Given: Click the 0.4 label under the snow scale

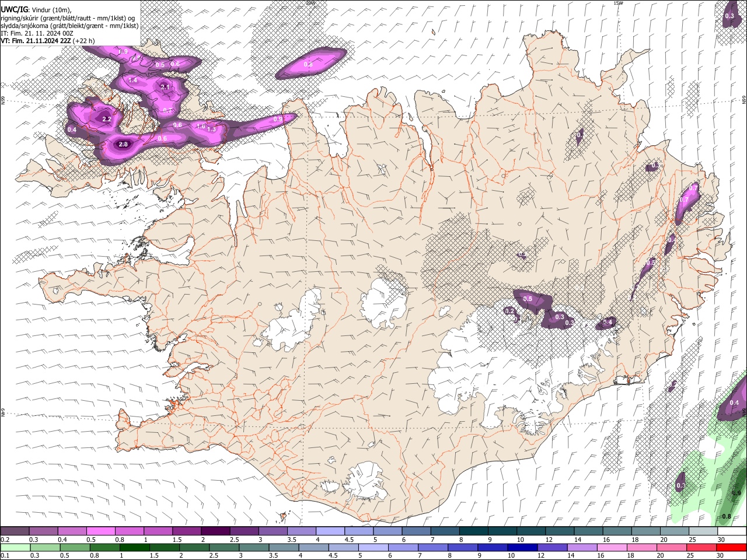Looking at the screenshot, I should click(62, 540).
